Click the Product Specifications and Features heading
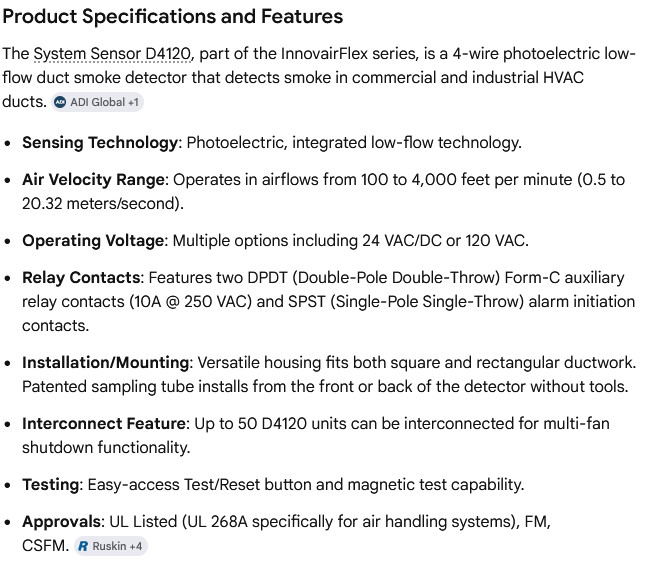Viewport: 657px width, 573px height. click(x=173, y=17)
